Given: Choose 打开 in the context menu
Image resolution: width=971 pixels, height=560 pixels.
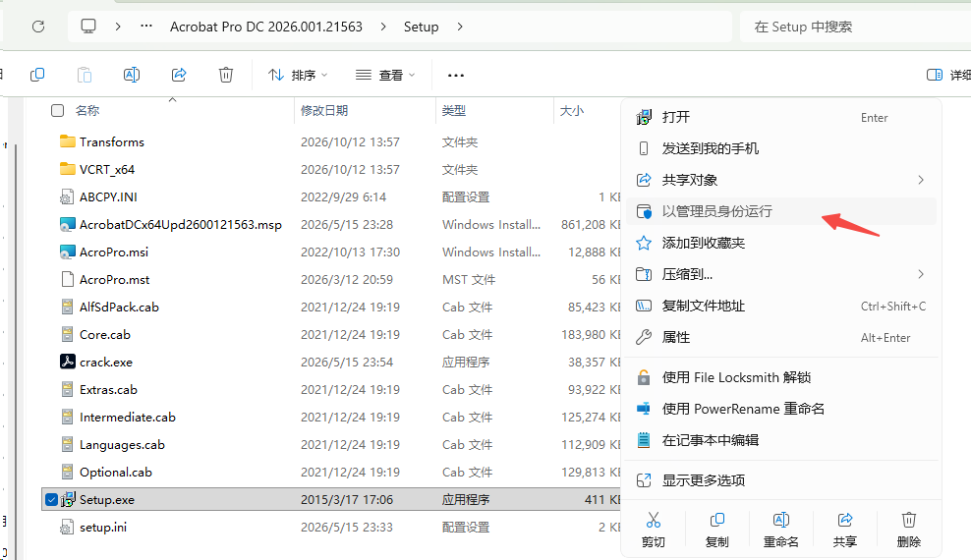Looking at the screenshot, I should click(781, 117).
